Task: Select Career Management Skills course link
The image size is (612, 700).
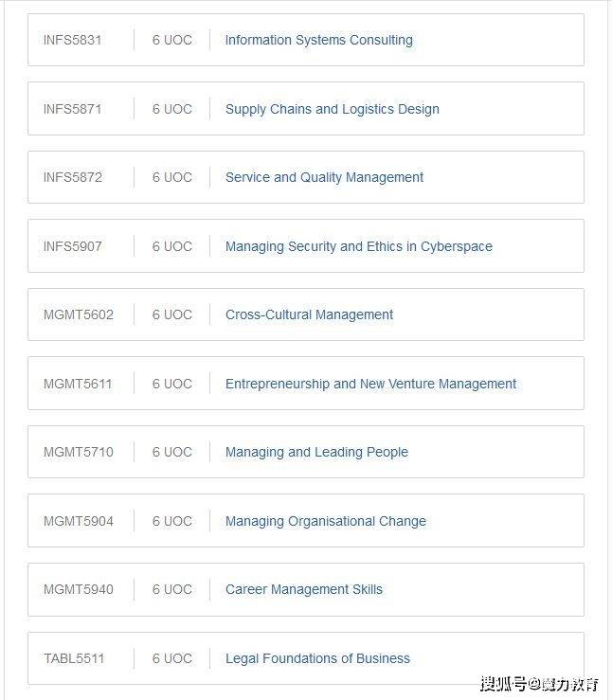Action: tap(303, 589)
